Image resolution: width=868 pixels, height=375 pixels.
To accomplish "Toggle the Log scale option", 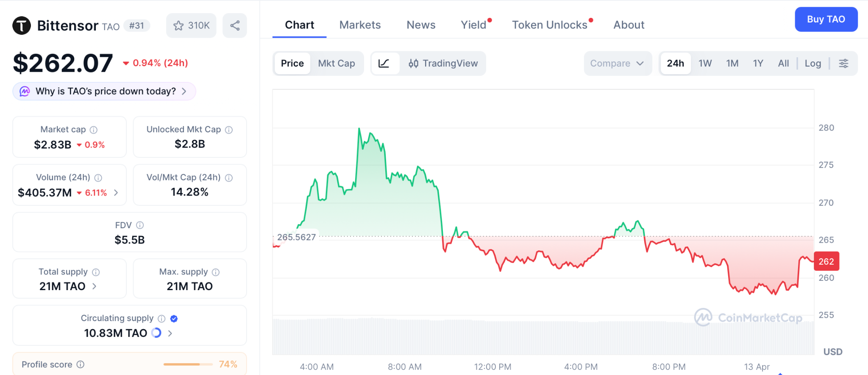I will click(x=812, y=64).
